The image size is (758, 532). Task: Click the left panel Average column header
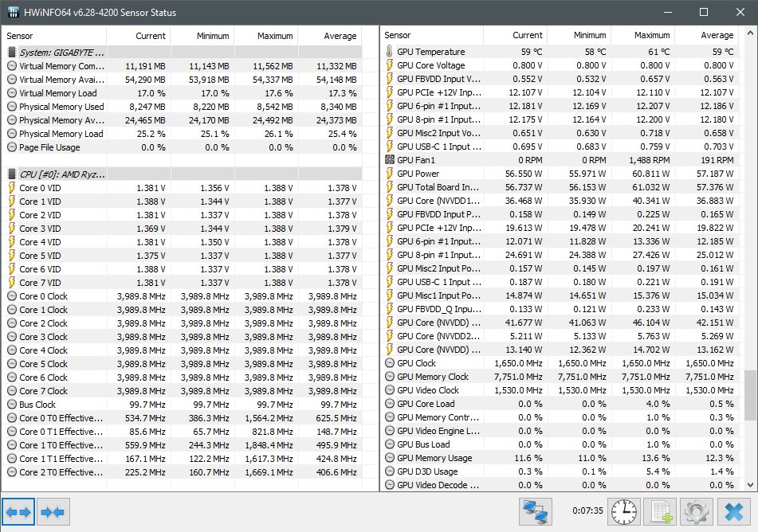330,36
